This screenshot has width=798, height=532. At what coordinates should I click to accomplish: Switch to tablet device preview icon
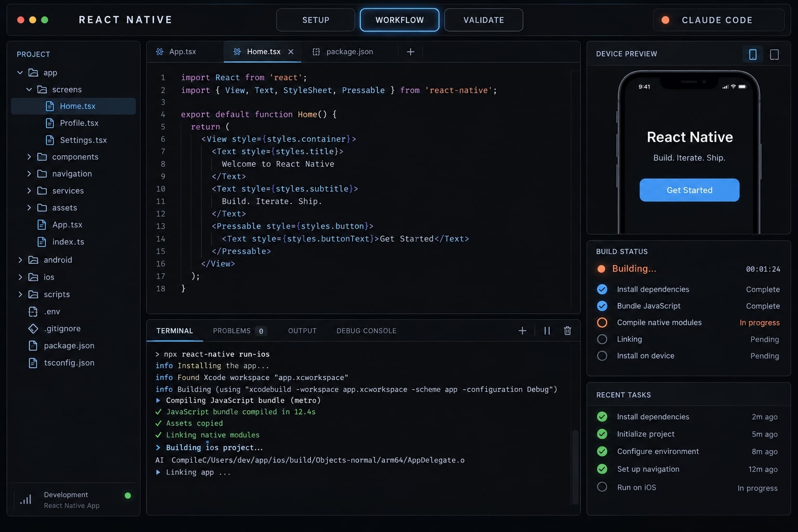click(x=774, y=54)
